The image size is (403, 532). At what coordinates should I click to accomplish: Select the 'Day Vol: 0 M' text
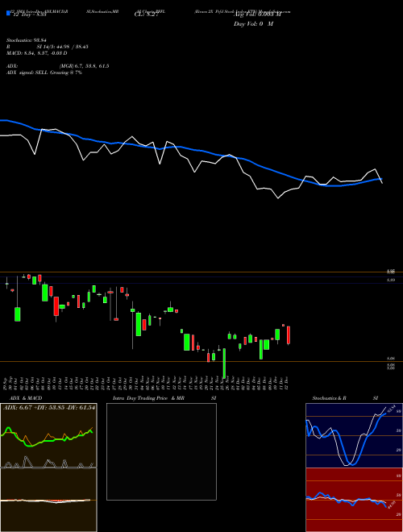click(x=253, y=24)
